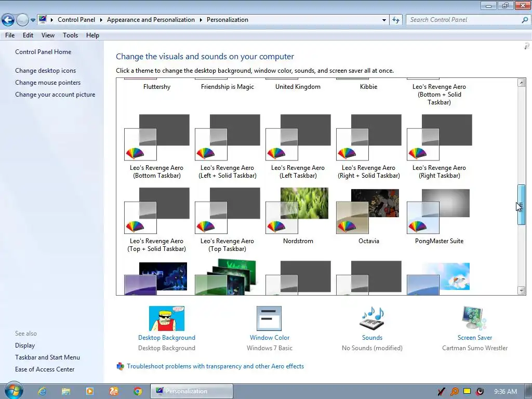This screenshot has height=399, width=532.
Task: Open Window Color settings icon
Action: click(269, 318)
